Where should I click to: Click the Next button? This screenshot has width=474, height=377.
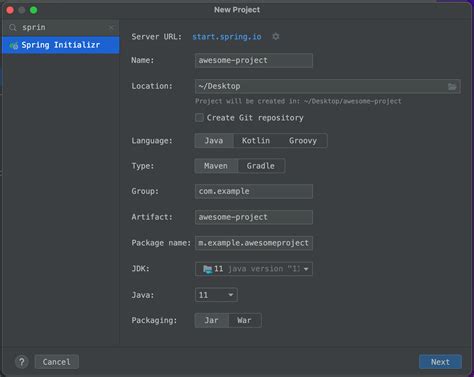pos(440,362)
